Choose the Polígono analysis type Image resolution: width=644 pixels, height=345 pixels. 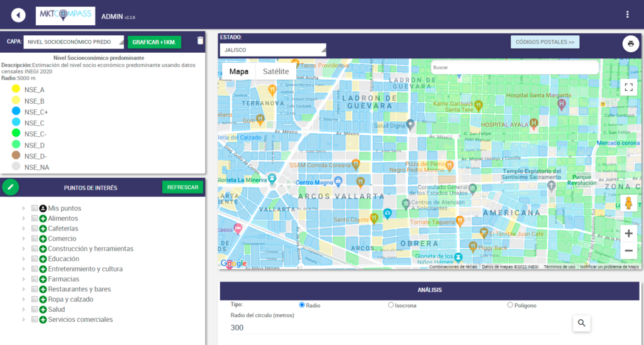click(x=510, y=305)
